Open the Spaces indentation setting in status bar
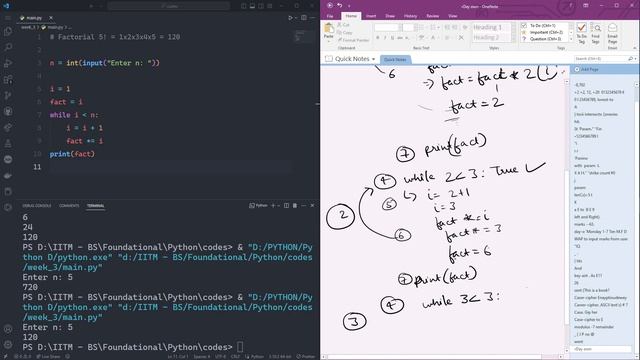The height and width of the screenshot is (360, 640). point(202,357)
